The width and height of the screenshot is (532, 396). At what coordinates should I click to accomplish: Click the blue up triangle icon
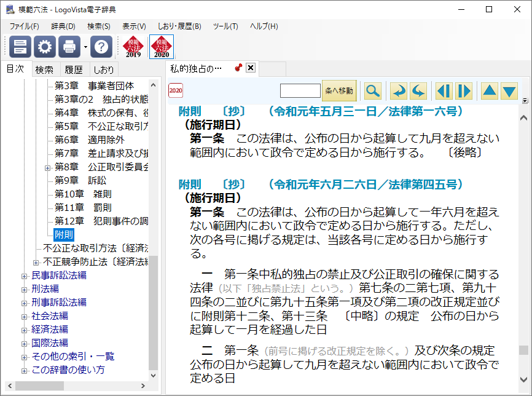(490, 90)
